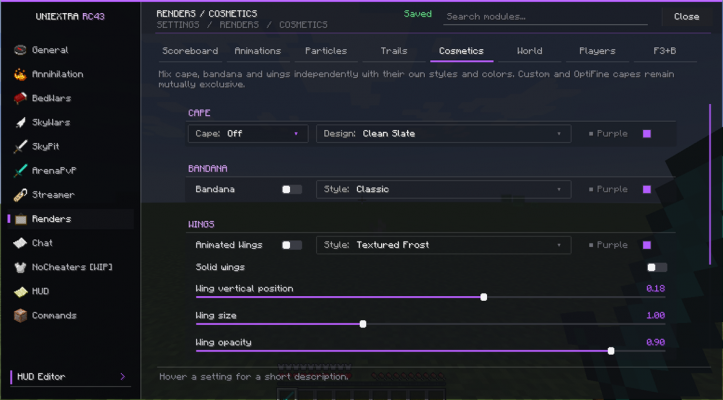
Task: Open the Trails tab
Action: coord(394,51)
